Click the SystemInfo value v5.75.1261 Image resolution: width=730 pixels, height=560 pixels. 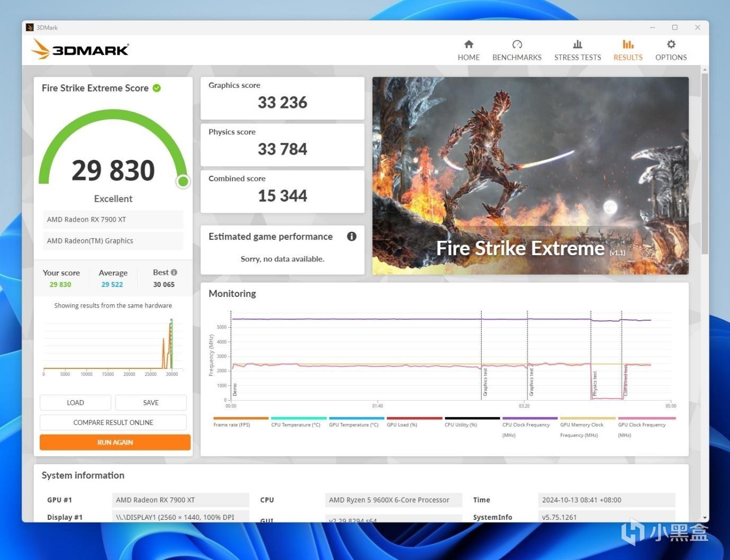[x=607, y=517]
